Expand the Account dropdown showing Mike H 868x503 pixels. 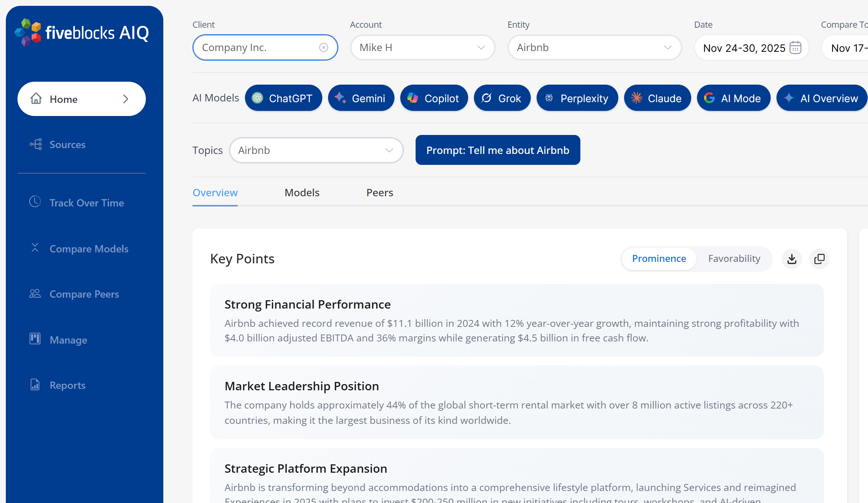(x=422, y=47)
